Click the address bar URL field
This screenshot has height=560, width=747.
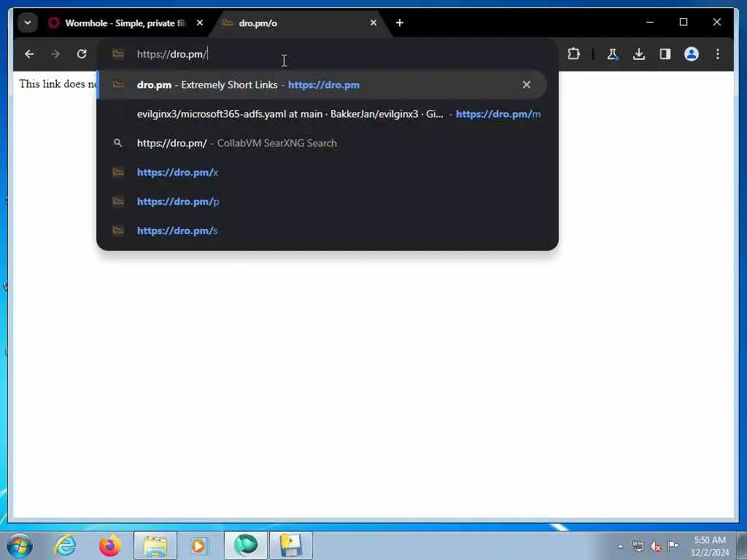328,54
